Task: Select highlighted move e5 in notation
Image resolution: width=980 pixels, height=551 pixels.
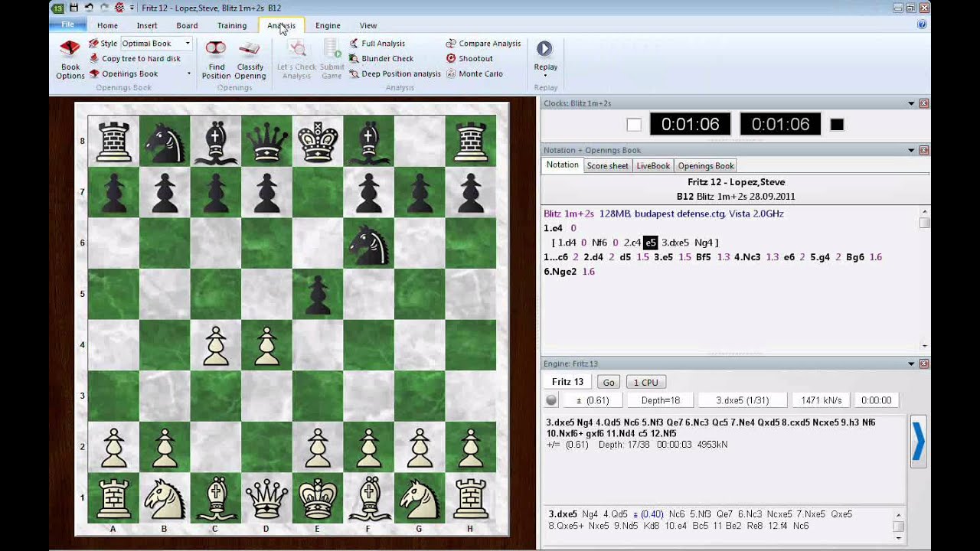Action: click(650, 243)
